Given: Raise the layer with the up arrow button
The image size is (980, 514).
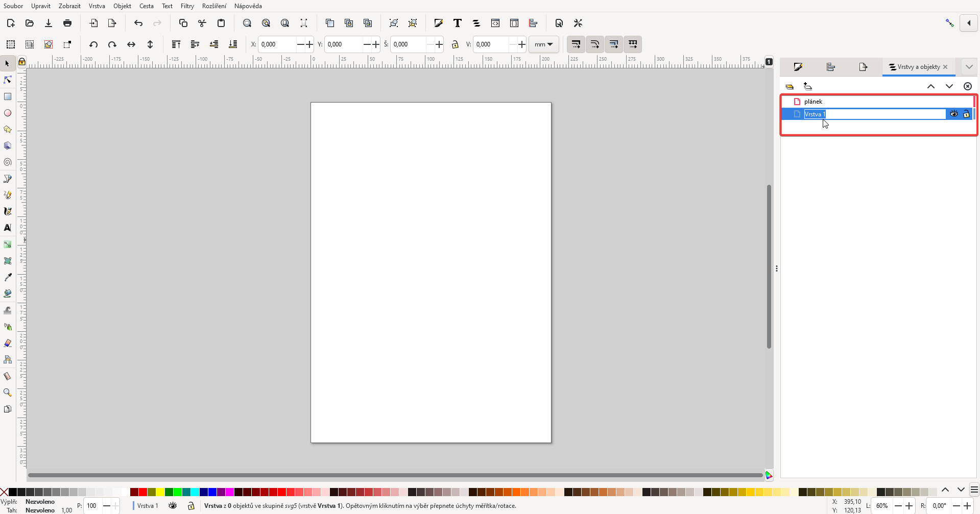Looking at the screenshot, I should (931, 86).
